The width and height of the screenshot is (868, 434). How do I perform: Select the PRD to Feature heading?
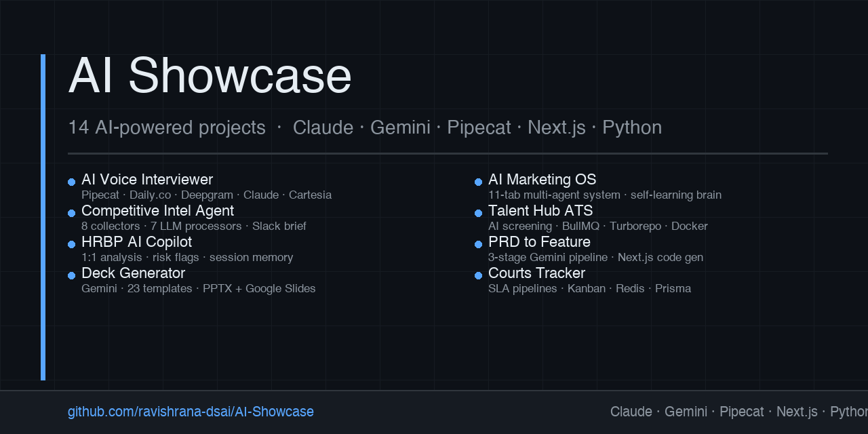pos(539,242)
